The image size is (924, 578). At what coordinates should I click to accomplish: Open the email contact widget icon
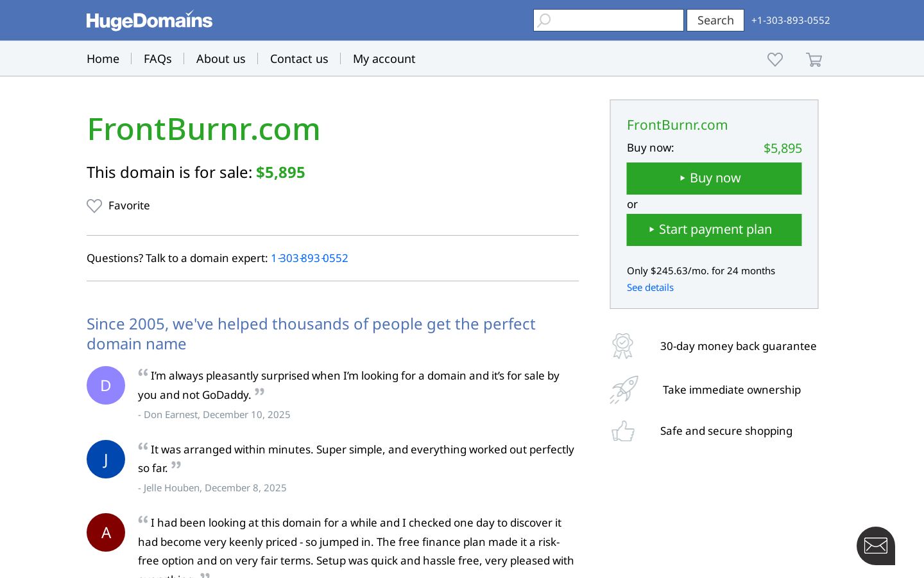pos(876,546)
